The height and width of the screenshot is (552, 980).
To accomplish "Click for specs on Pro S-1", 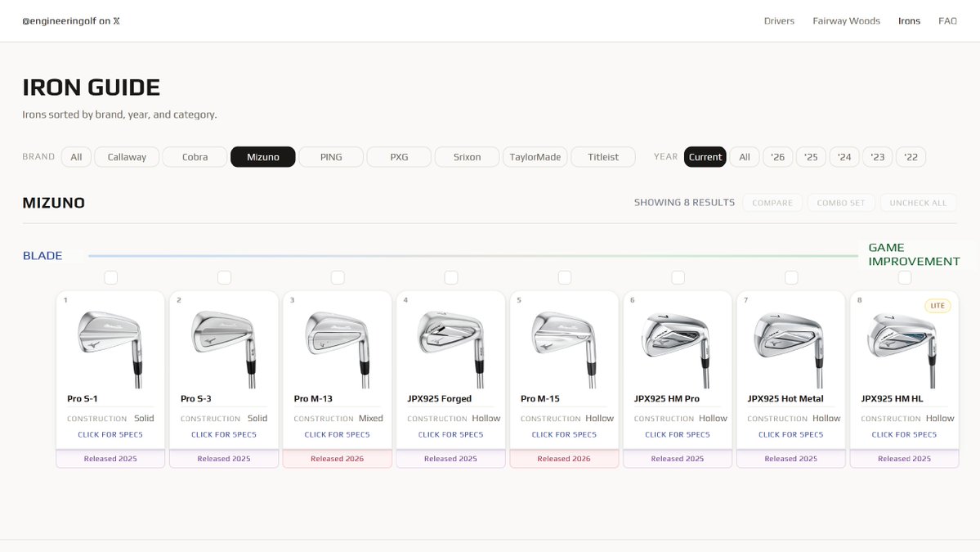I will (x=110, y=434).
